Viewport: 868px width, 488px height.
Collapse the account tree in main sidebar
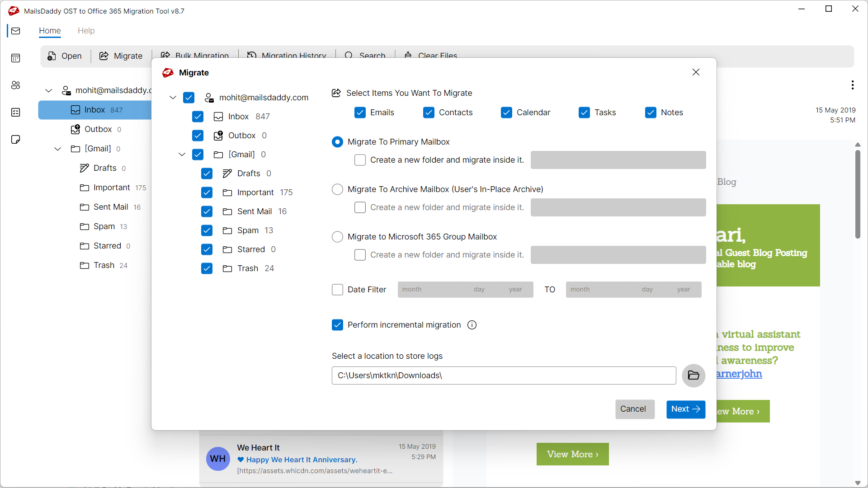point(48,91)
